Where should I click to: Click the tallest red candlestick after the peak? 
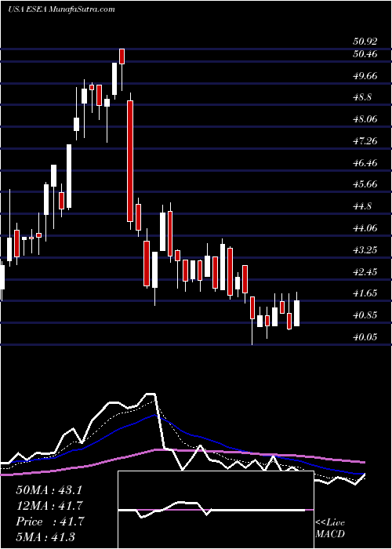[x=130, y=161]
